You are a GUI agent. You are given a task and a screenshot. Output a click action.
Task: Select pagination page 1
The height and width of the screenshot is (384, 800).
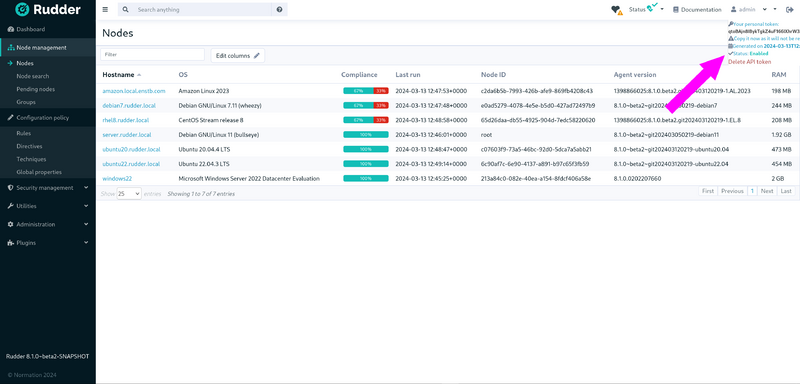[x=752, y=191]
